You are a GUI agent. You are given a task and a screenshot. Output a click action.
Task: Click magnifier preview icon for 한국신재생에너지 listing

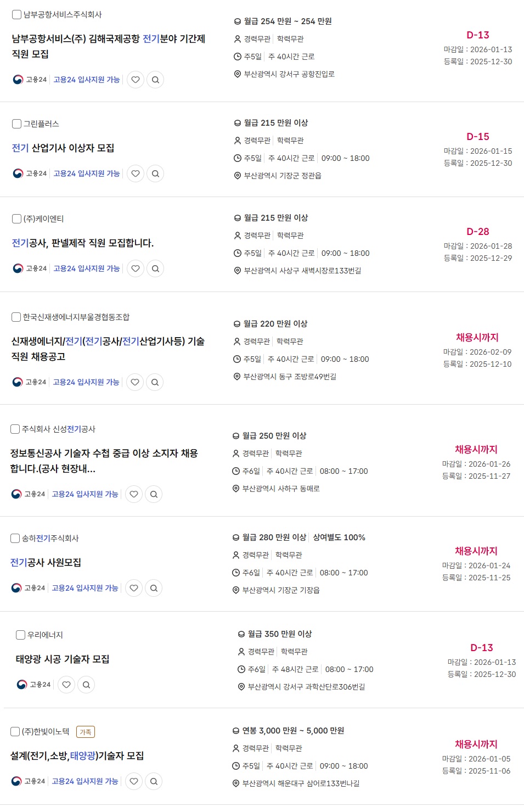pyautogui.click(x=155, y=382)
